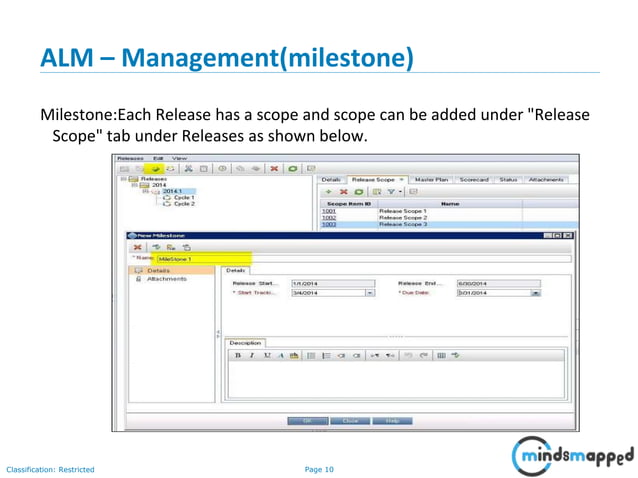
Task: Click the filter funnel icon in Release Scope
Action: (391, 192)
